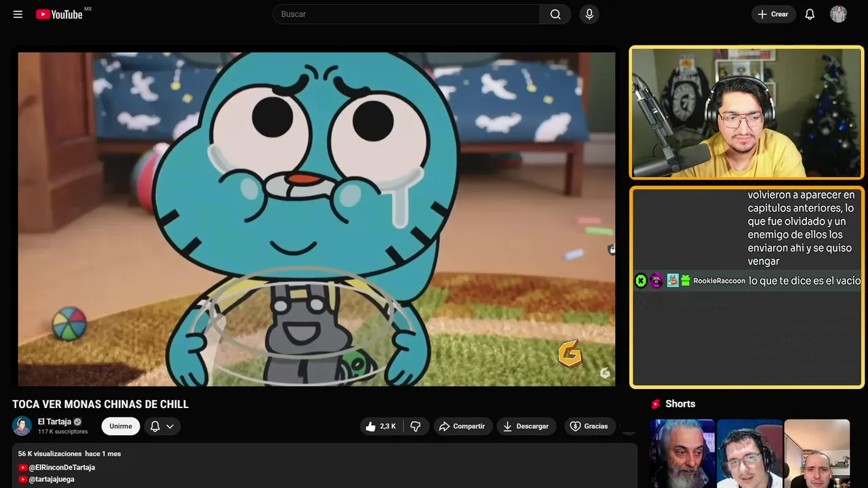Image resolution: width=868 pixels, height=488 pixels.
Task: Dislike the video
Action: point(416,426)
